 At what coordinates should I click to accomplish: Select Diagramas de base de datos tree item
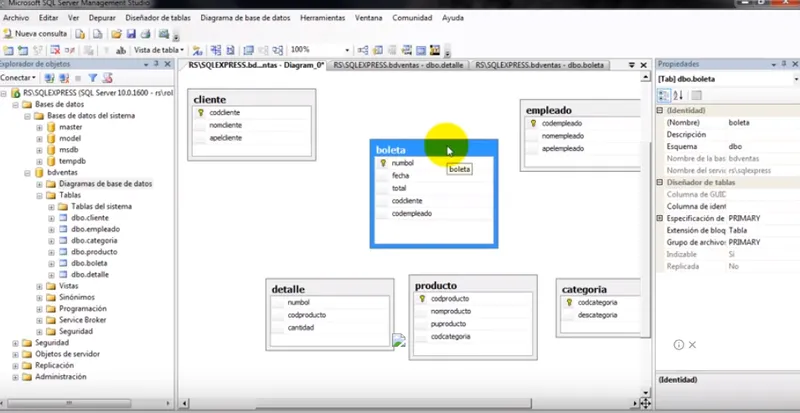point(105,184)
